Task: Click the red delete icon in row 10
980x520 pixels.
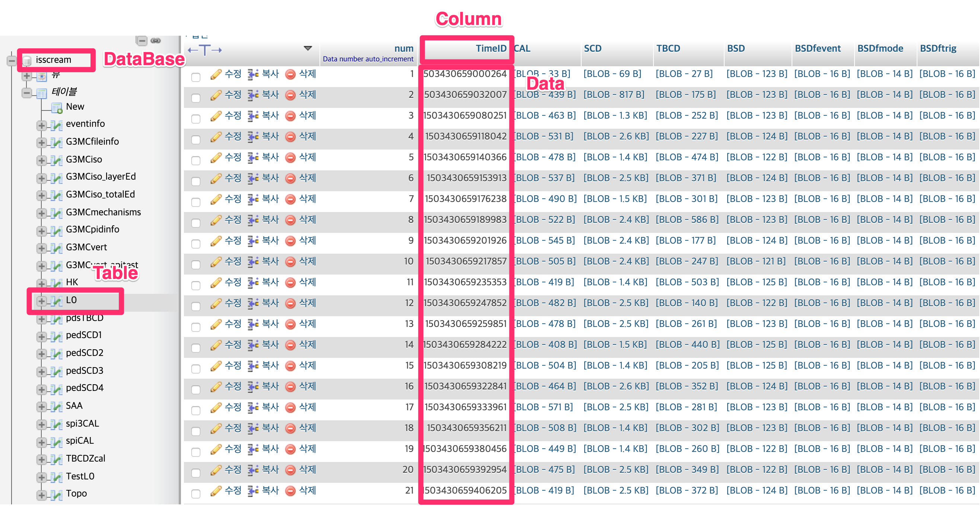Action: [x=290, y=262]
